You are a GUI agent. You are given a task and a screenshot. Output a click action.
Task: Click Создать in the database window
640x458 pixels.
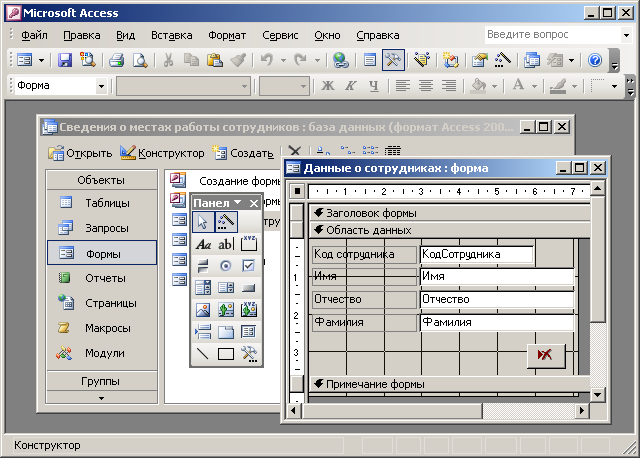243,153
